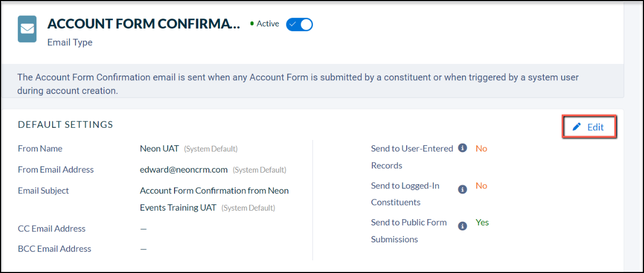The width and height of the screenshot is (644, 273).
Task: Click the No value for Logged-In Constituents
Action: pos(482,185)
